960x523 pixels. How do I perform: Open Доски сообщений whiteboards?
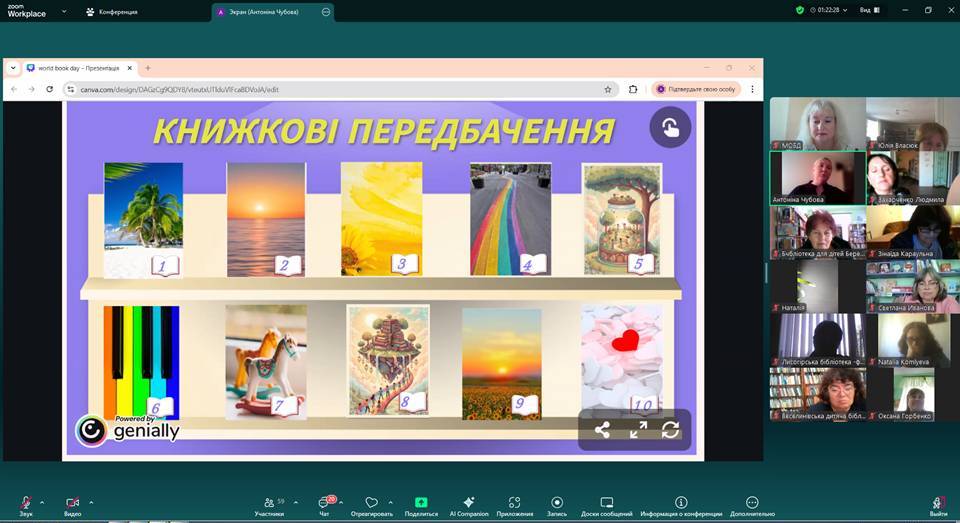(607, 503)
